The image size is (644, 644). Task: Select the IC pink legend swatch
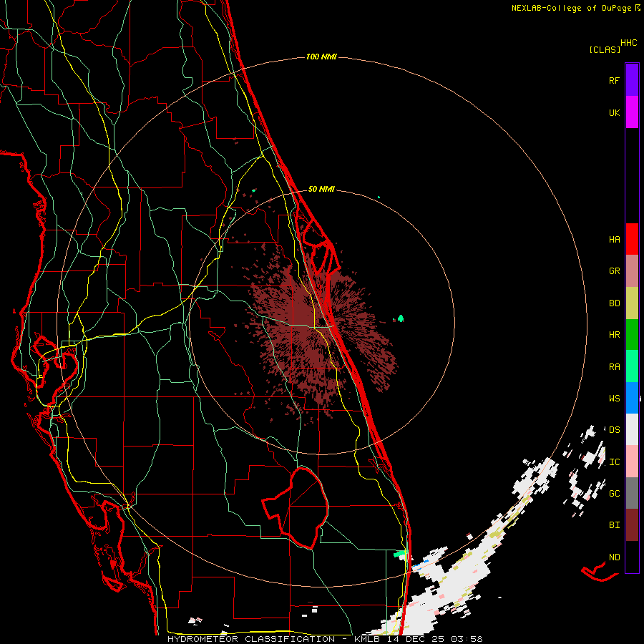point(632,462)
